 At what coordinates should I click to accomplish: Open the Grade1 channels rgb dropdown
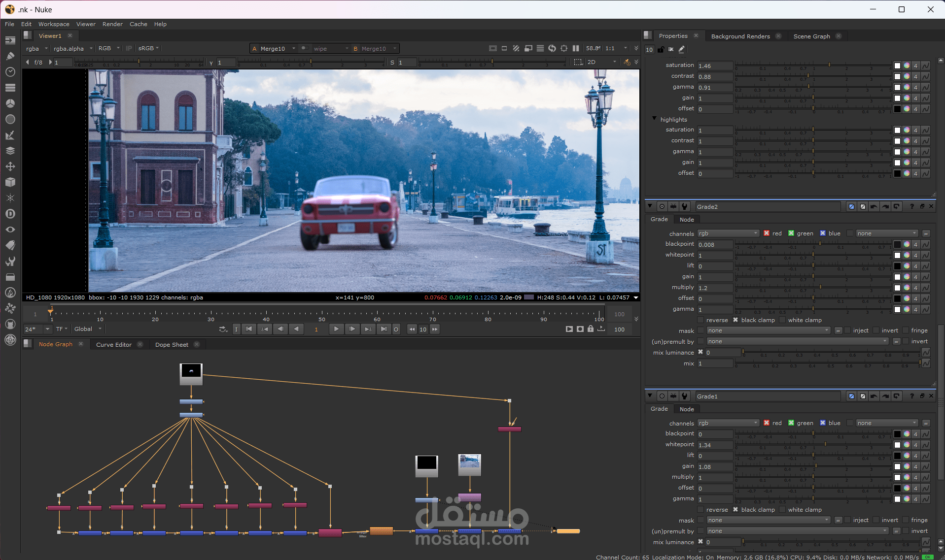[728, 423]
